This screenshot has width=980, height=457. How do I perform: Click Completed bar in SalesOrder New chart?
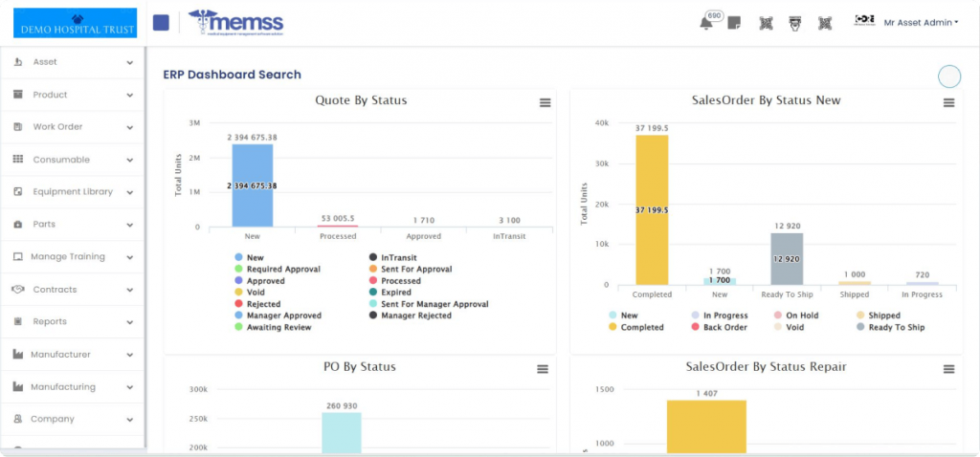(x=652, y=209)
